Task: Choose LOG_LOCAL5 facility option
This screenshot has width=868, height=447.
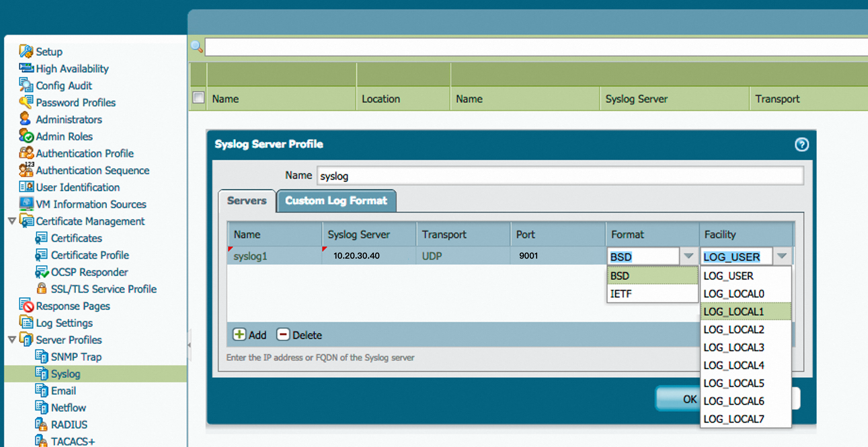Action: [746, 383]
